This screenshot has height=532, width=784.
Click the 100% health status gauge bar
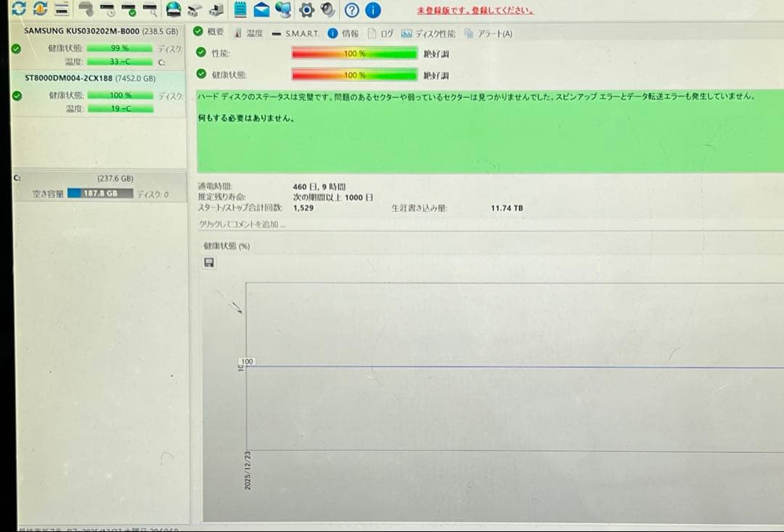click(x=354, y=74)
